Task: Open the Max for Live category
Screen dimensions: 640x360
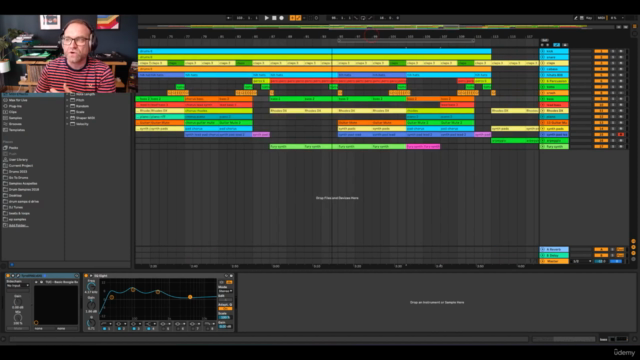Action: [18, 100]
